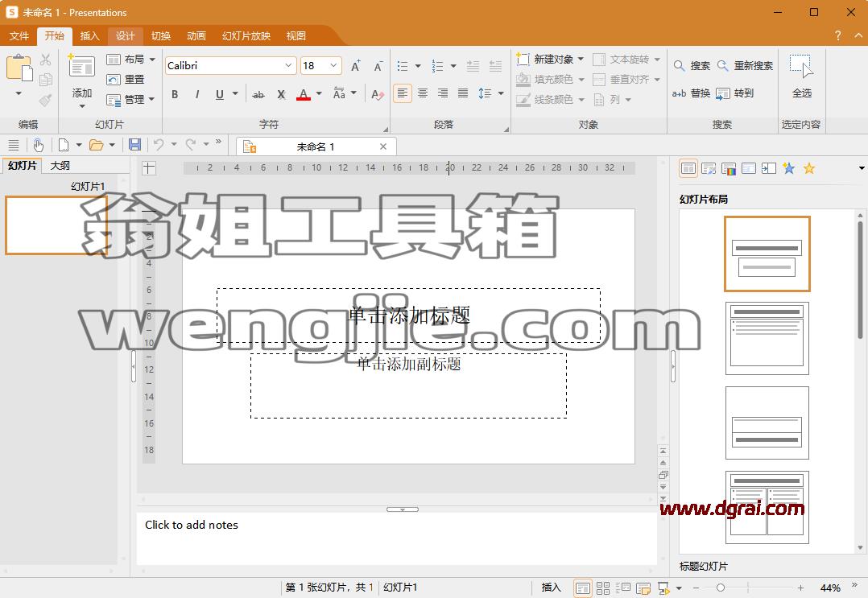Viewport: 868px width, 598px height.
Task: Switch to the 切换 ribbon tab
Action: tap(161, 36)
